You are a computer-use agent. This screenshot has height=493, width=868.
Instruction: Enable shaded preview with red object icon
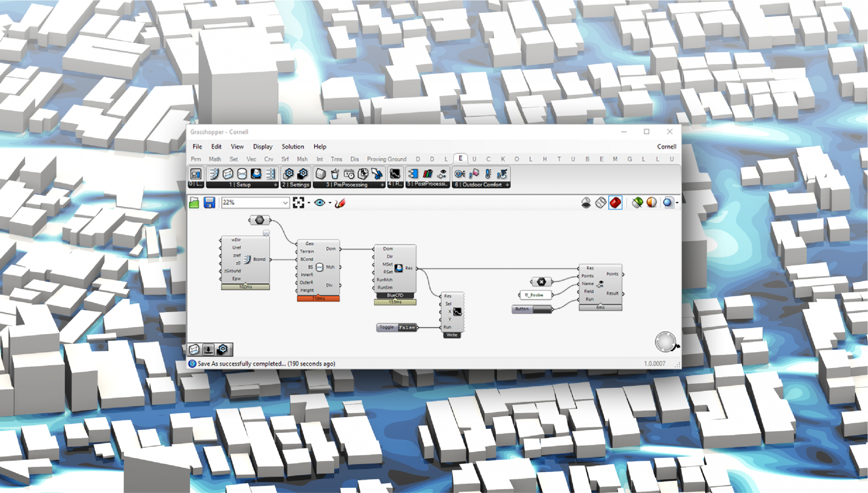[x=615, y=203]
